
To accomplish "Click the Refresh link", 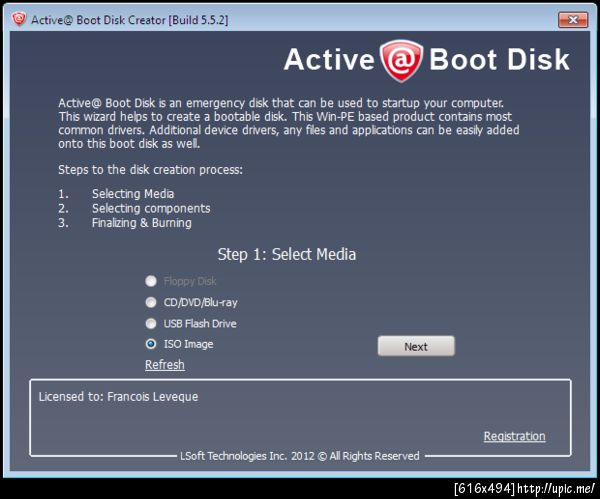I will (165, 365).
